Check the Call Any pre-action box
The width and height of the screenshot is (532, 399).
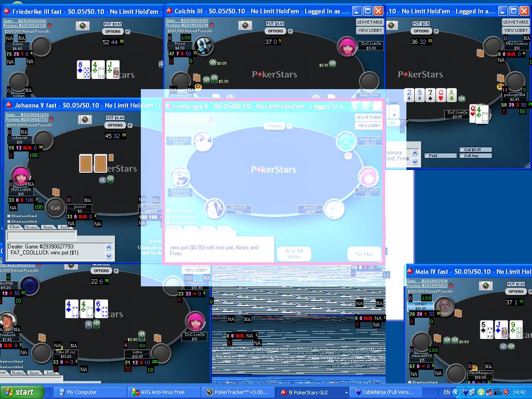[x=462, y=156]
